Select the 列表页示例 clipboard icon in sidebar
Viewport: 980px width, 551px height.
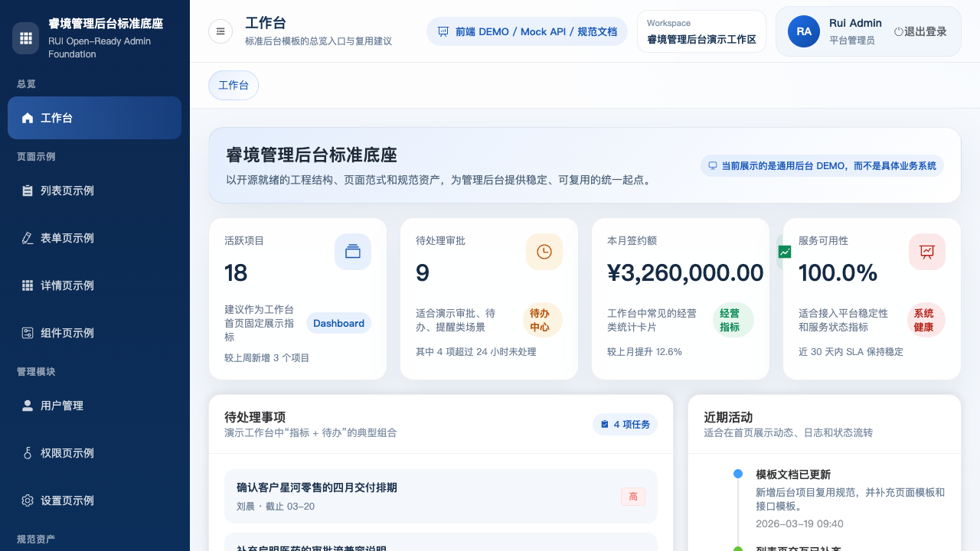click(x=28, y=191)
